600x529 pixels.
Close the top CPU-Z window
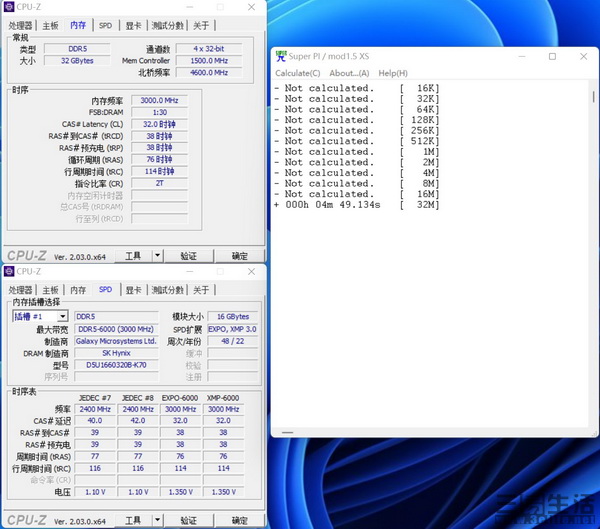251,7
